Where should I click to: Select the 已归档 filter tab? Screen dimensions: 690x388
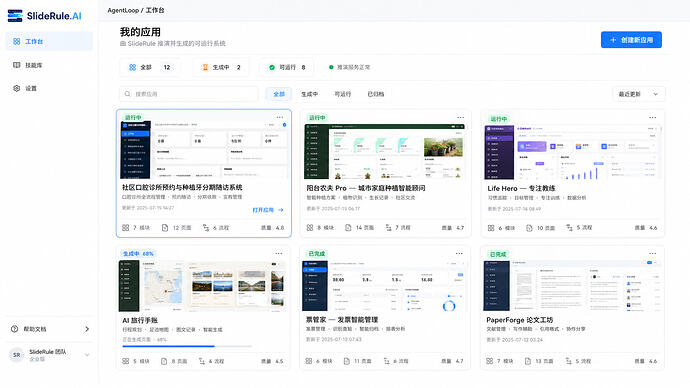376,94
